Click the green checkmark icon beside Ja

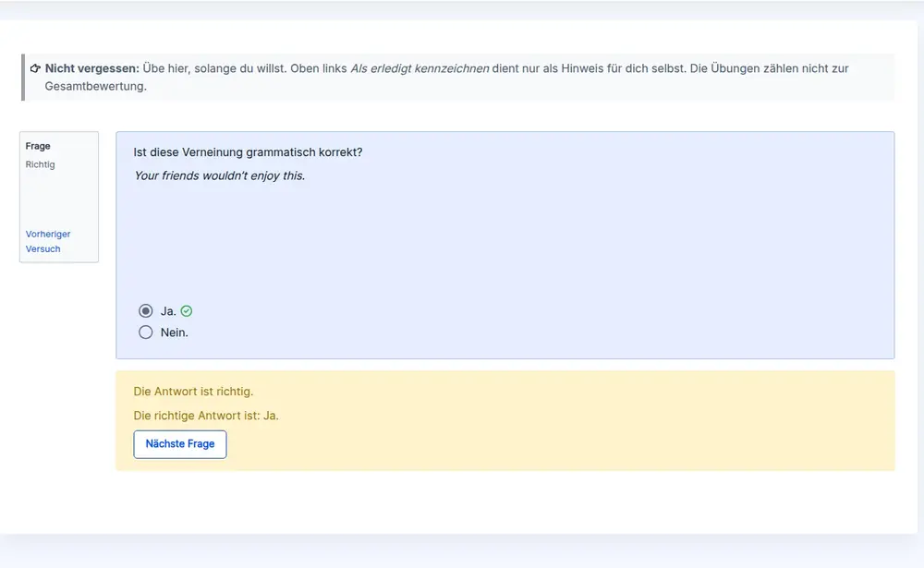187,311
